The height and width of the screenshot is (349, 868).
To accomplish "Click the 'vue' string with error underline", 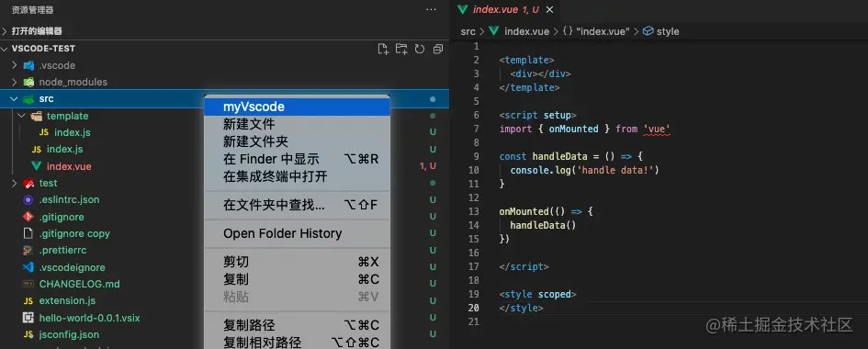I will point(657,129).
